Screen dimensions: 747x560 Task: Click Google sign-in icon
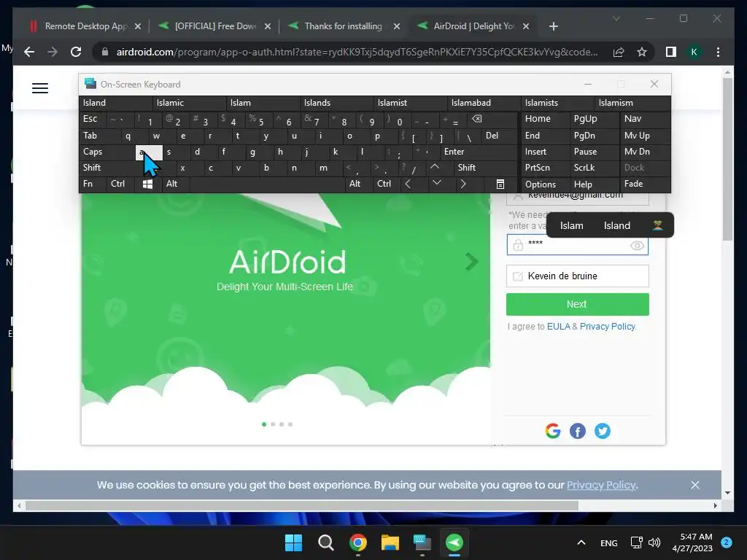click(x=553, y=431)
